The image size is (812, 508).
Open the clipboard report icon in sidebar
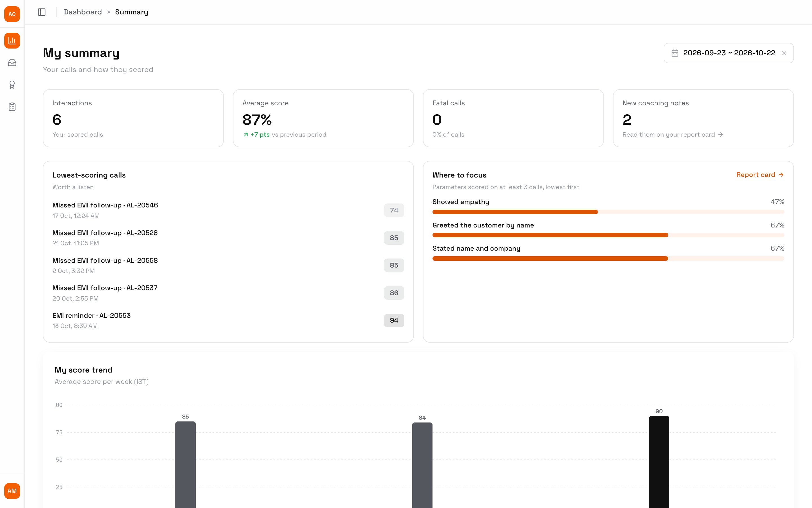tap(12, 107)
